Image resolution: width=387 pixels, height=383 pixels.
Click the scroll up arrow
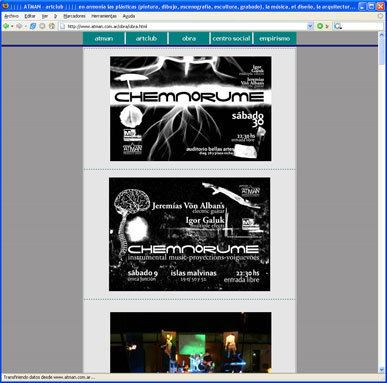[x=382, y=35]
